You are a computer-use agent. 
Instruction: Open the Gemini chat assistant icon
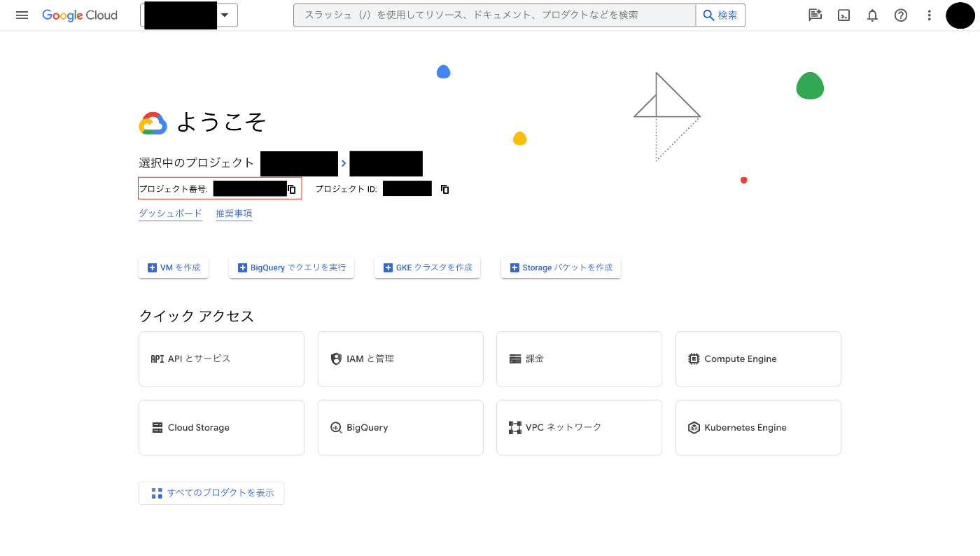[x=815, y=15]
